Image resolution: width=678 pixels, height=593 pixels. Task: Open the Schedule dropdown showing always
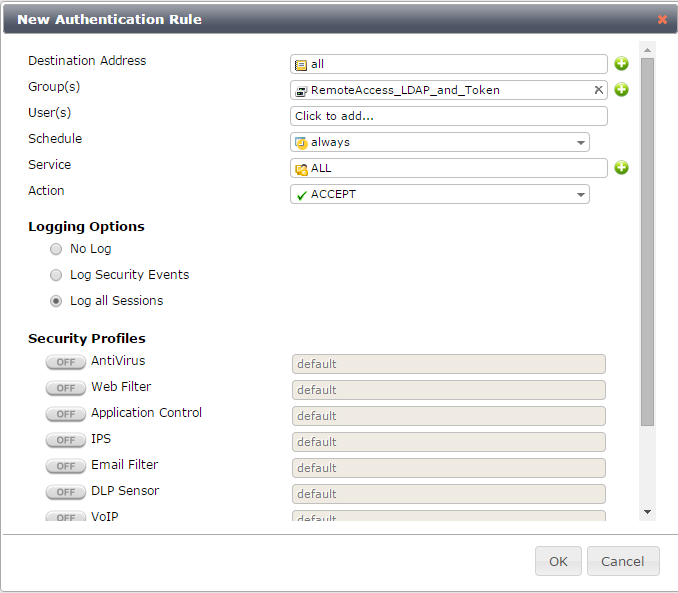pos(440,142)
